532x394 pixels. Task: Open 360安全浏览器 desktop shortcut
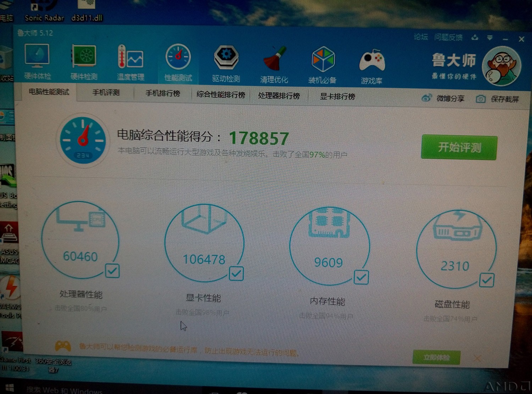53,365
